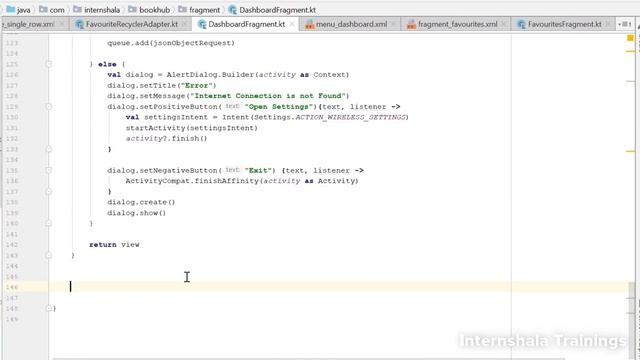
Task: Click the "Internet Connection is not Found" string
Action: click(267, 96)
